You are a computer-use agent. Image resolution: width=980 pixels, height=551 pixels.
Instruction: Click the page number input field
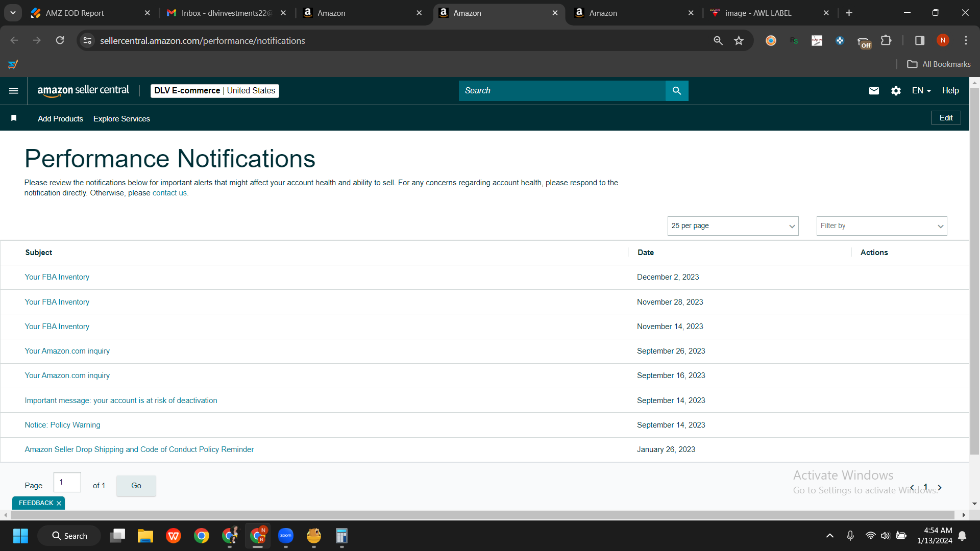click(x=67, y=482)
